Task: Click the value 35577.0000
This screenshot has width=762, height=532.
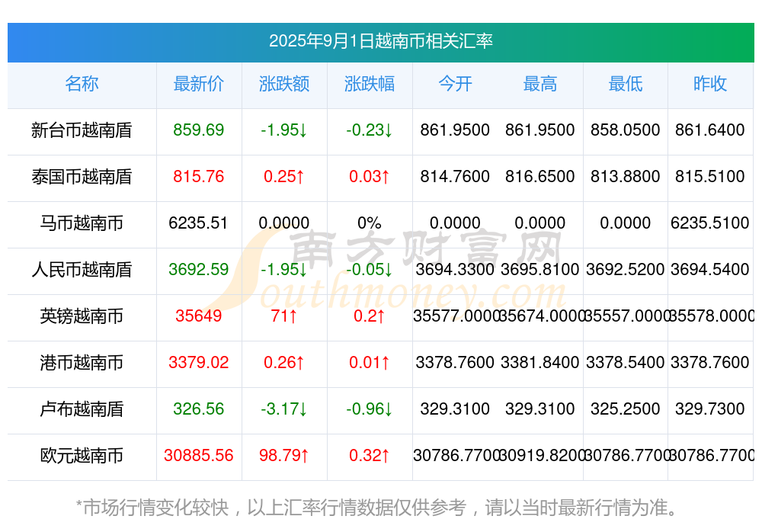Action: coord(456,316)
